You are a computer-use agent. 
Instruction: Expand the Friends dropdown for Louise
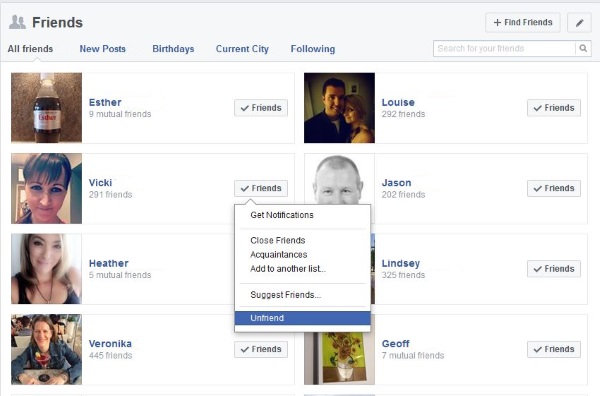click(554, 108)
